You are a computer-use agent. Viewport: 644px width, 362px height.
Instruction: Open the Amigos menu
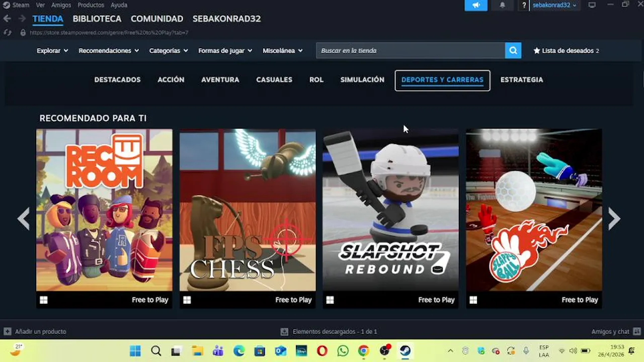pyautogui.click(x=61, y=5)
